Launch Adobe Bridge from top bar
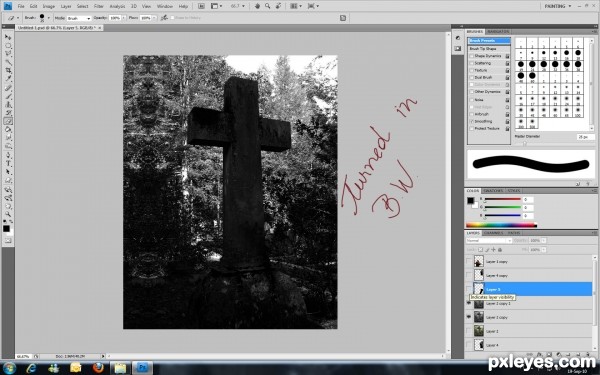The image size is (600, 375). pyautogui.click(x=201, y=6)
